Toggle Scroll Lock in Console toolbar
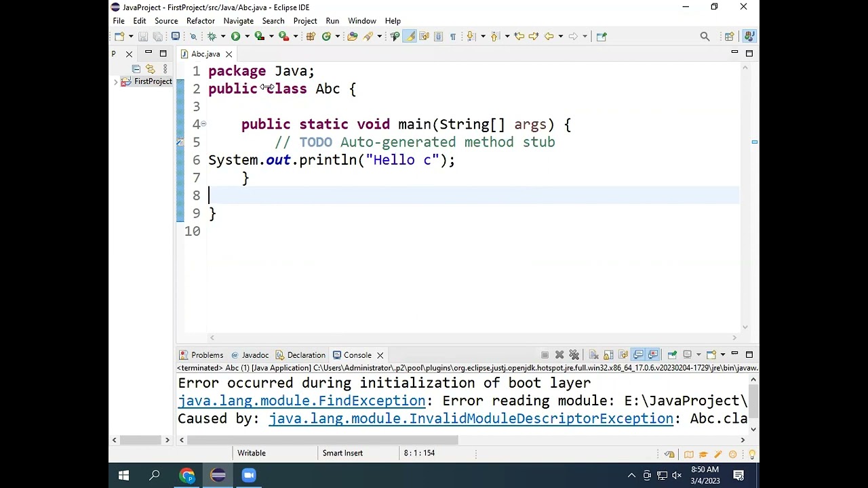This screenshot has height=488, width=868. pos(608,354)
